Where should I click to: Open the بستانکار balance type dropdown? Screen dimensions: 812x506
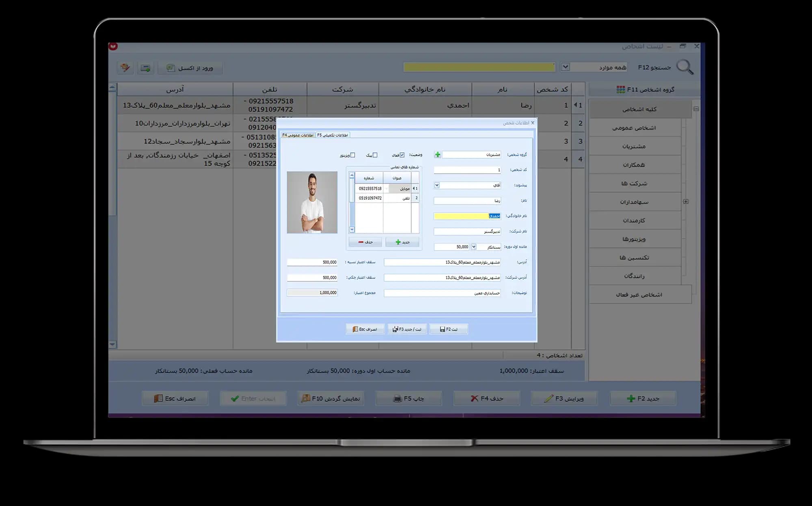point(474,247)
